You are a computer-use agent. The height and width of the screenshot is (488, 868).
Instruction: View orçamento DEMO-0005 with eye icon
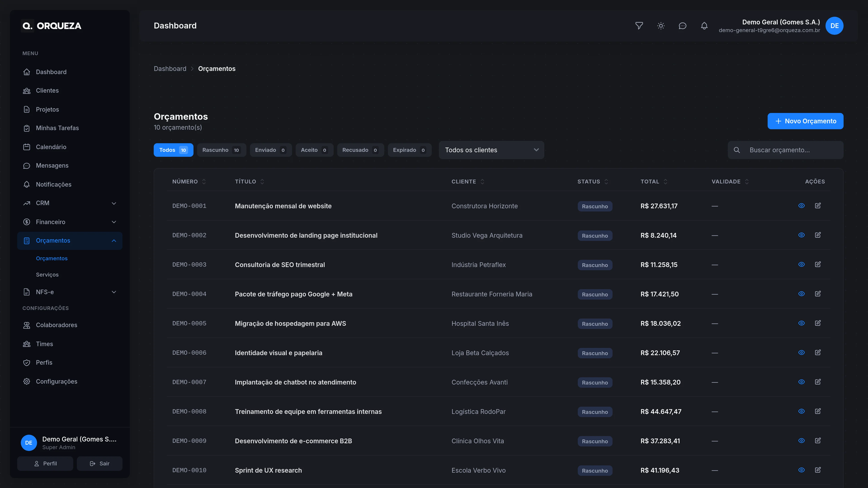click(x=801, y=323)
